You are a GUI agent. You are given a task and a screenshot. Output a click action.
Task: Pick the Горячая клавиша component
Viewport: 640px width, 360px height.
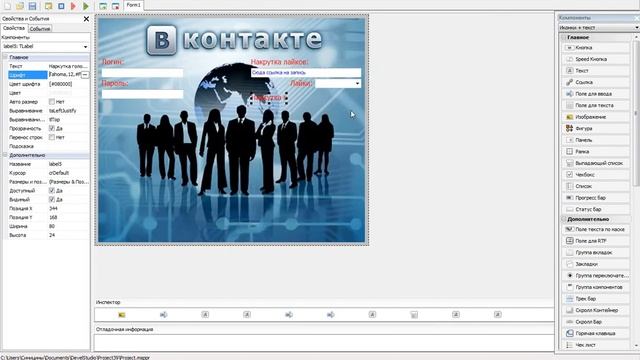[x=596, y=333]
